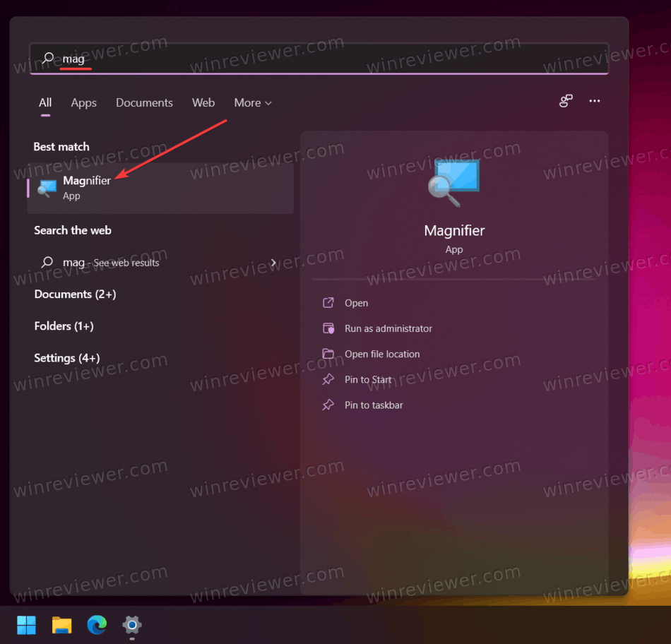Click the Open file location folder icon

click(x=328, y=354)
